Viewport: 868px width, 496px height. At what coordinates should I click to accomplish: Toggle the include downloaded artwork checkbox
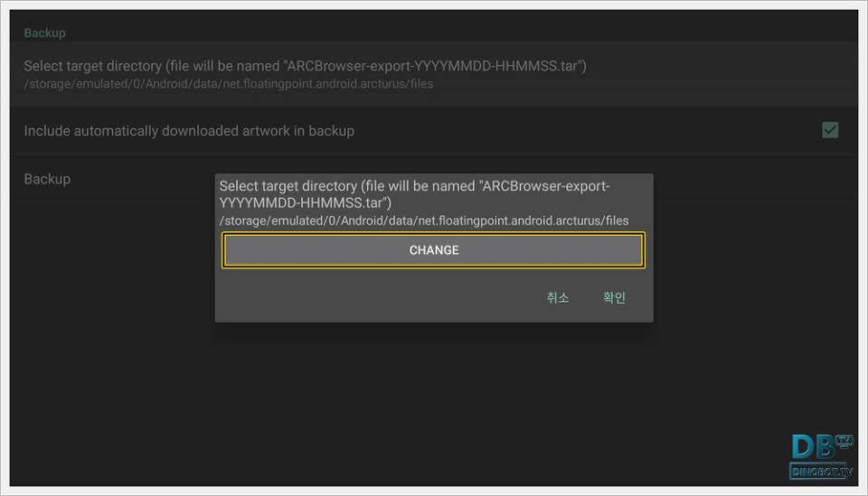[x=829, y=130]
